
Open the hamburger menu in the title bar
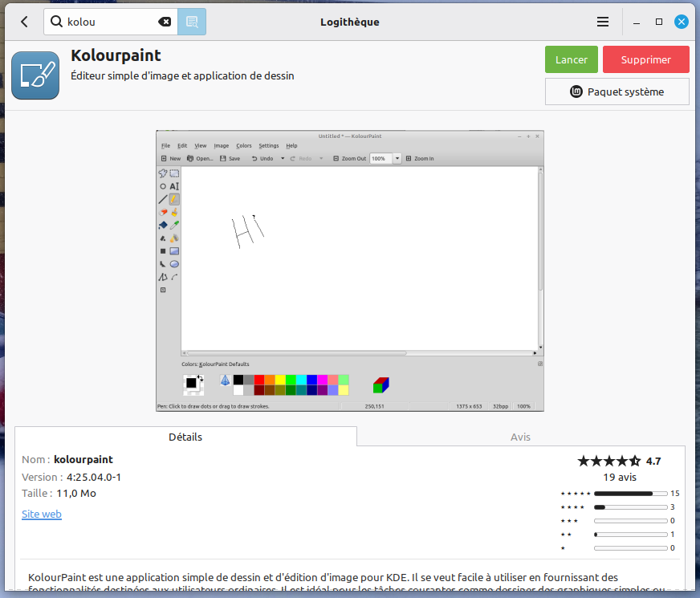pos(603,22)
